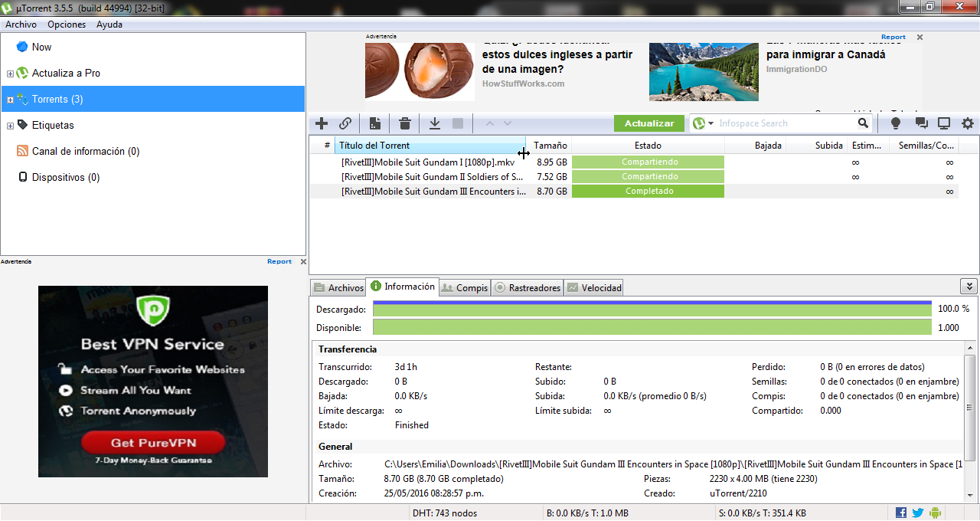Expand the Torrents (3) tree node
The image size is (980, 521).
10,100
